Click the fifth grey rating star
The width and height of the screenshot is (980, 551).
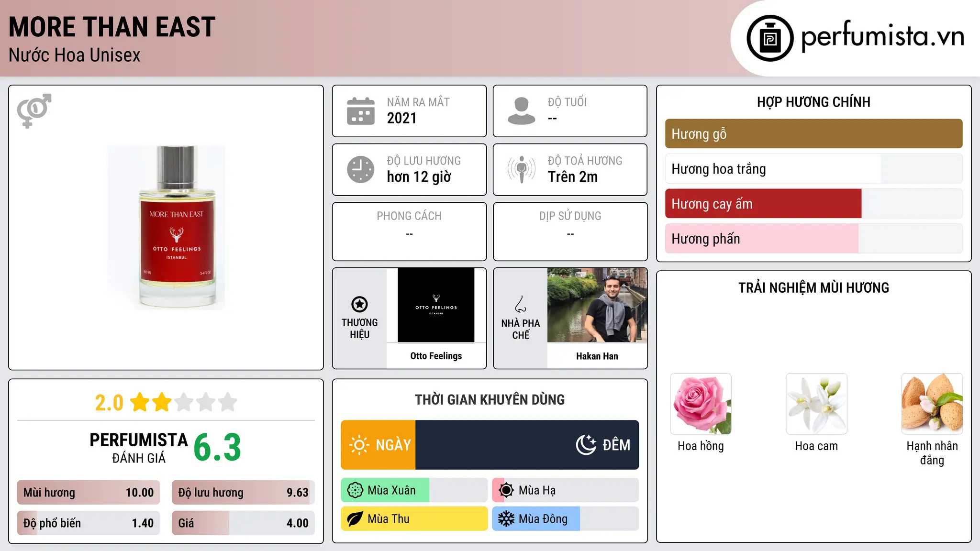coord(228,402)
